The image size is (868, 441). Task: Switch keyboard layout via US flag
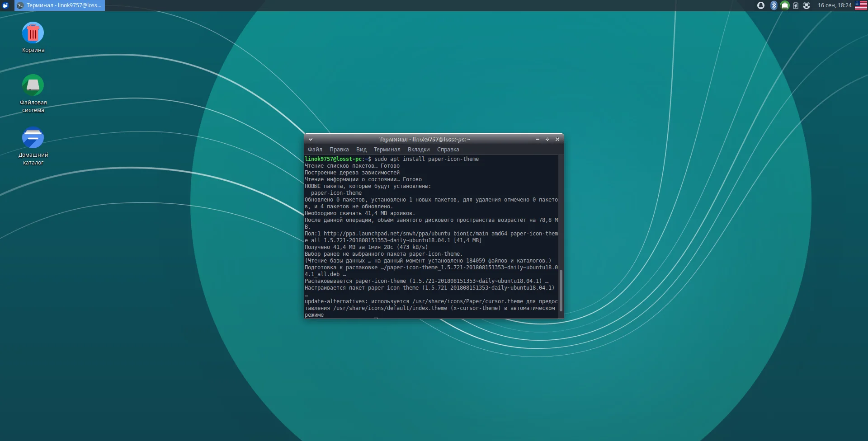coord(861,5)
